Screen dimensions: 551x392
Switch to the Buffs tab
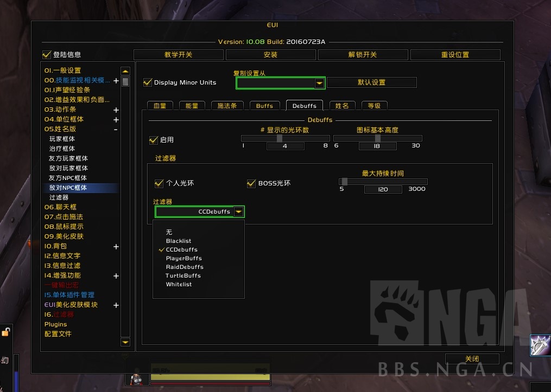click(264, 106)
